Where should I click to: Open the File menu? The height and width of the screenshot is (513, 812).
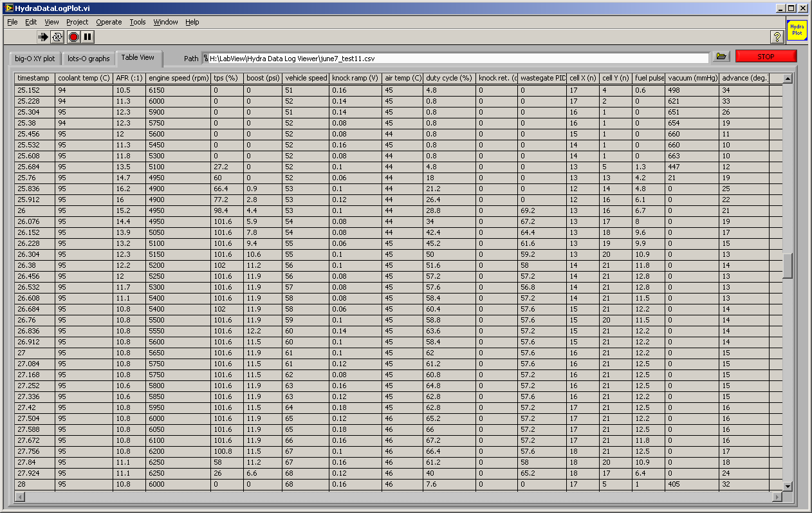pyautogui.click(x=12, y=22)
